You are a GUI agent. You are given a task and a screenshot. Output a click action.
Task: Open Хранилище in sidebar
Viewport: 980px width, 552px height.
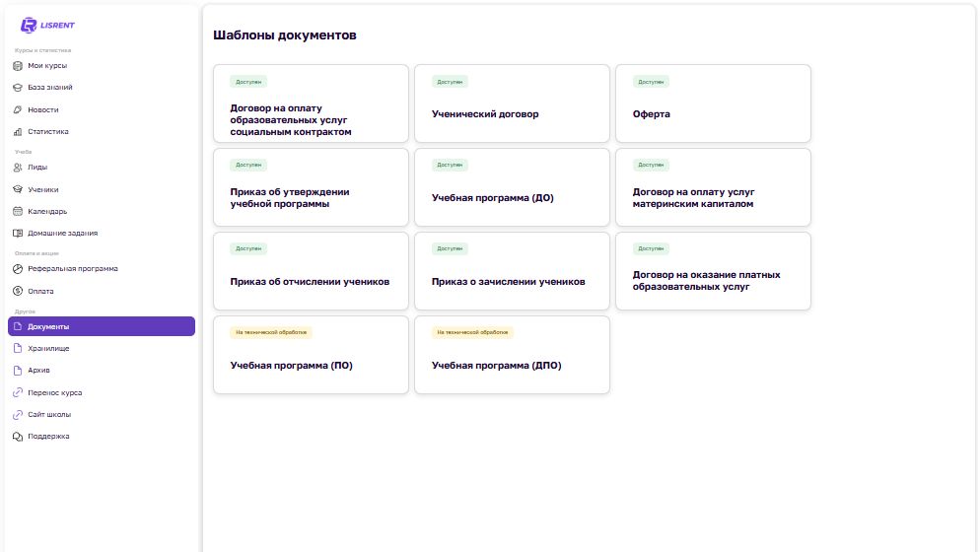102,348
